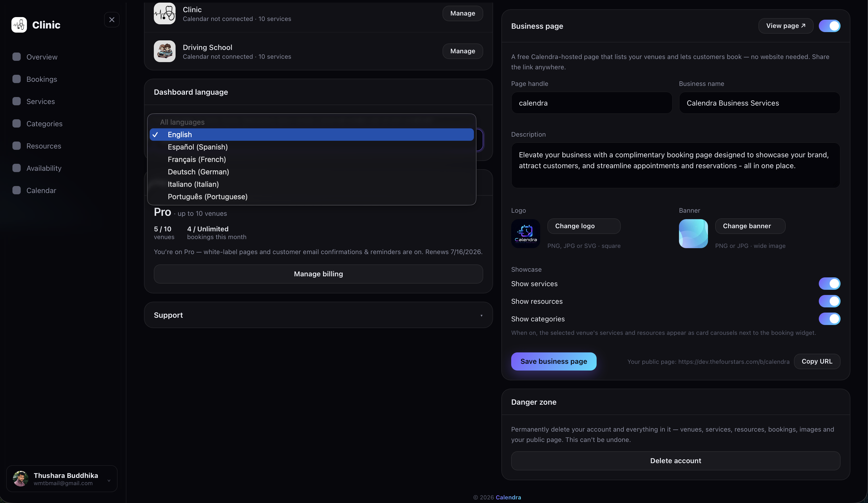Click Save business page button
The image size is (868, 503).
tap(554, 361)
